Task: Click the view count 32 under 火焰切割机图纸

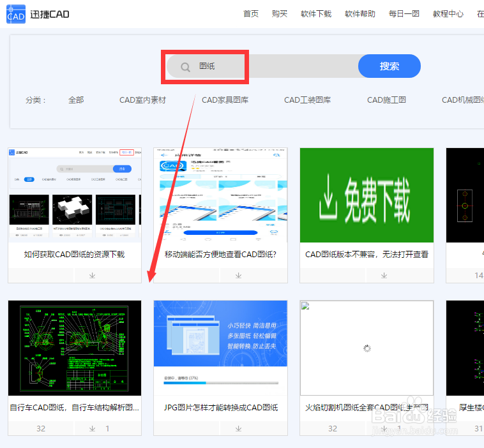Action: pos(333,429)
